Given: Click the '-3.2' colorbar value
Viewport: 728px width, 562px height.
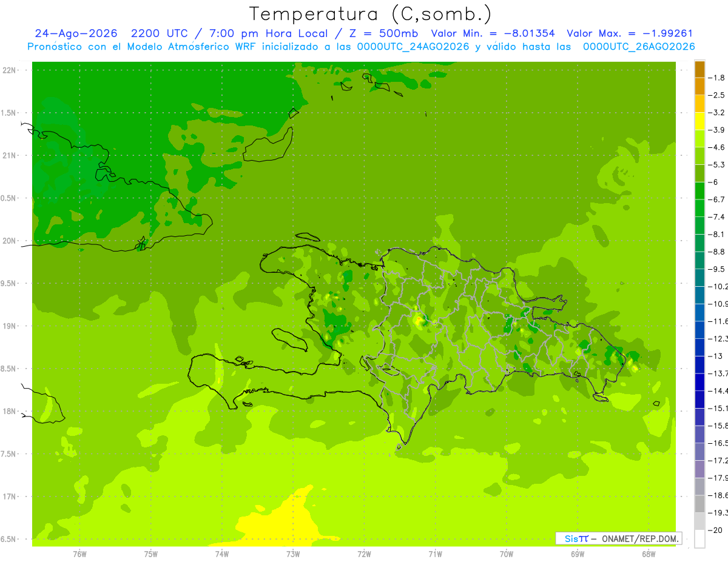Looking at the screenshot, I should (x=716, y=113).
